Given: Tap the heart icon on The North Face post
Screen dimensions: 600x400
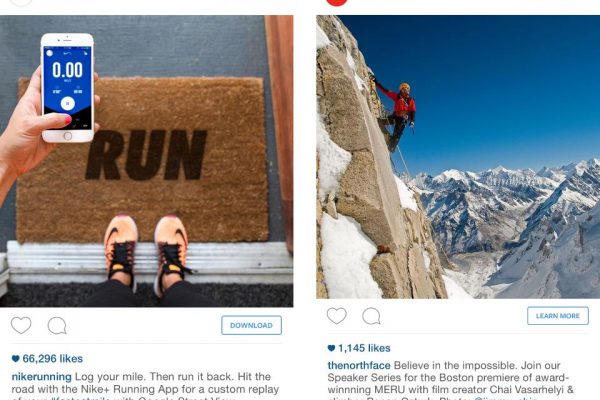Looking at the screenshot, I should (337, 316).
